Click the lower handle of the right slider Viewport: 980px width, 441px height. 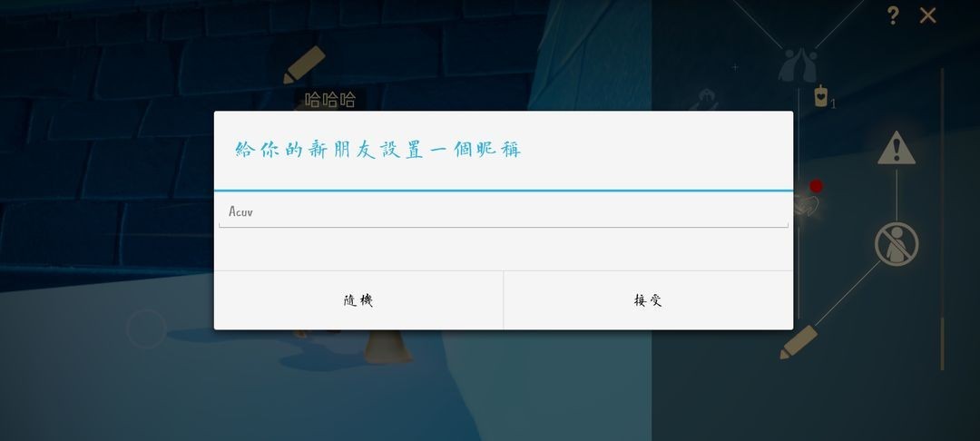[943, 344]
